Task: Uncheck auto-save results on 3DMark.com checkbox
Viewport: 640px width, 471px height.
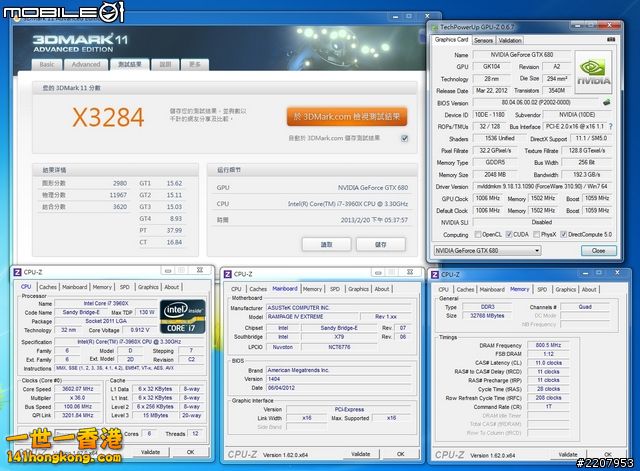Action: pos(405,139)
